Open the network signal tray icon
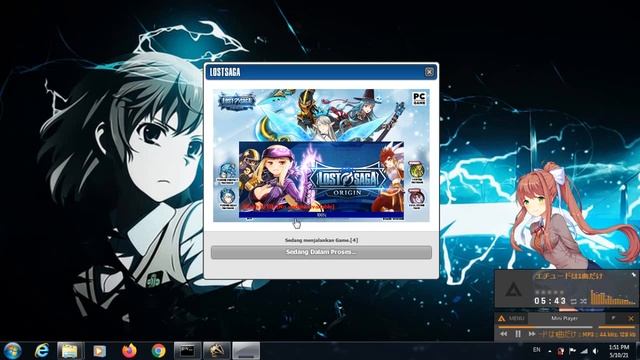Image resolution: width=640 pixels, height=360 pixels. coord(584,351)
